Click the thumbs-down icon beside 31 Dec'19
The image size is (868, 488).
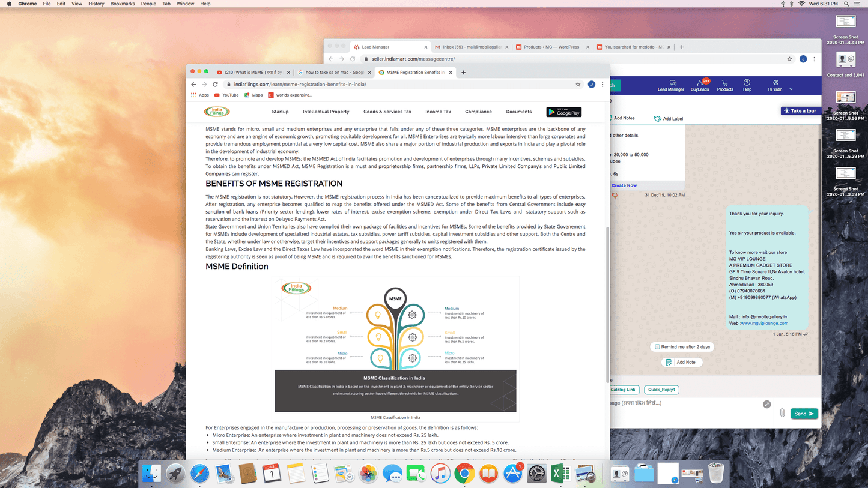(615, 196)
